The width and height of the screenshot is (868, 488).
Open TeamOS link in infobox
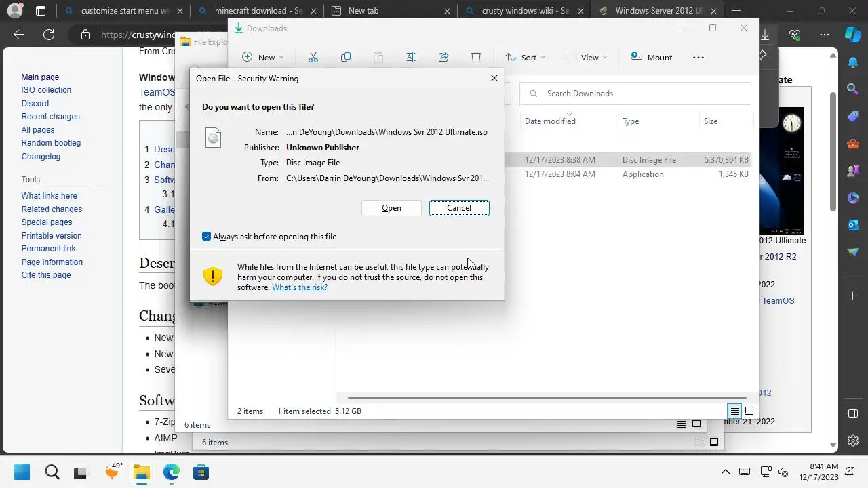coord(778,300)
